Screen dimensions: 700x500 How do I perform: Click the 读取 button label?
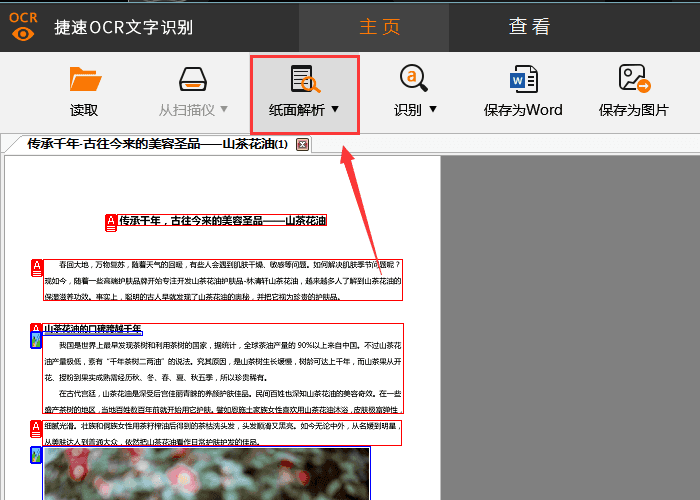[84, 110]
